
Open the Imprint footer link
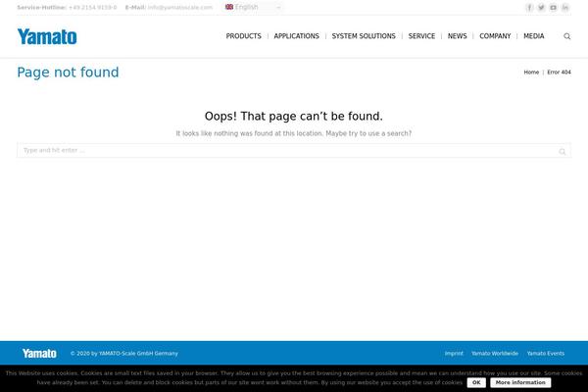[x=454, y=354]
